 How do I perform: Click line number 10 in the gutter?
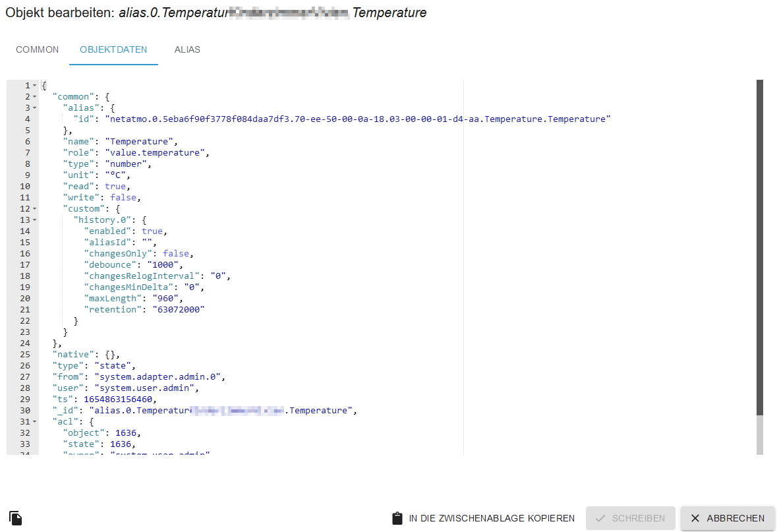click(25, 187)
